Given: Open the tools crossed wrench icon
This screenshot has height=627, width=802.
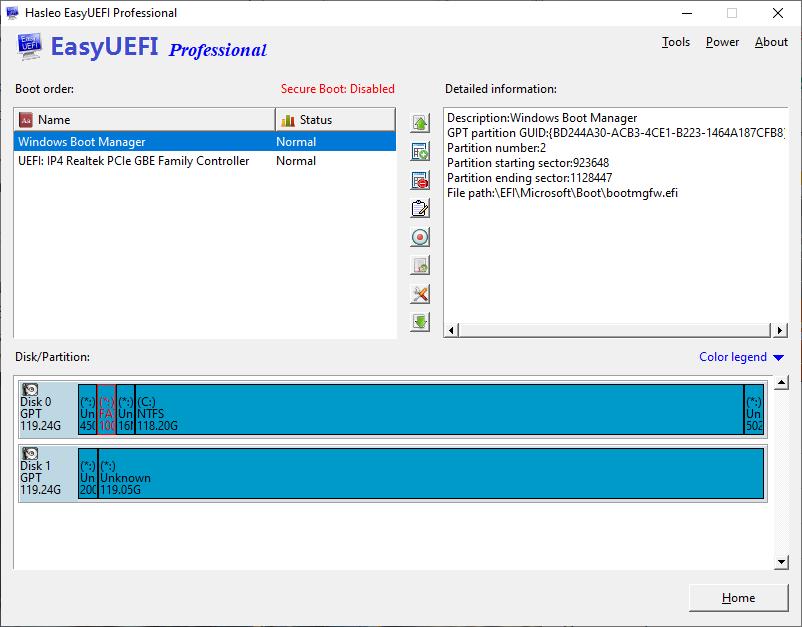Looking at the screenshot, I should click(x=420, y=294).
